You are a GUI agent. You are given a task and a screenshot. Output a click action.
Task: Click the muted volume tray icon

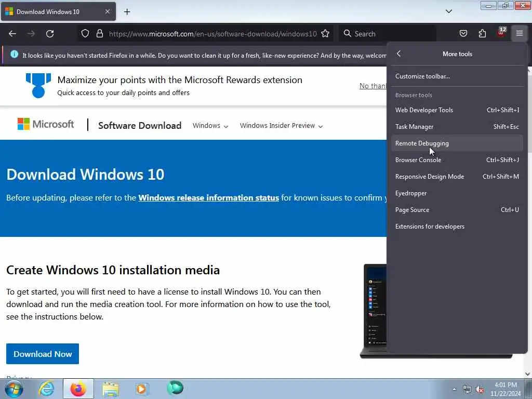[480, 390]
